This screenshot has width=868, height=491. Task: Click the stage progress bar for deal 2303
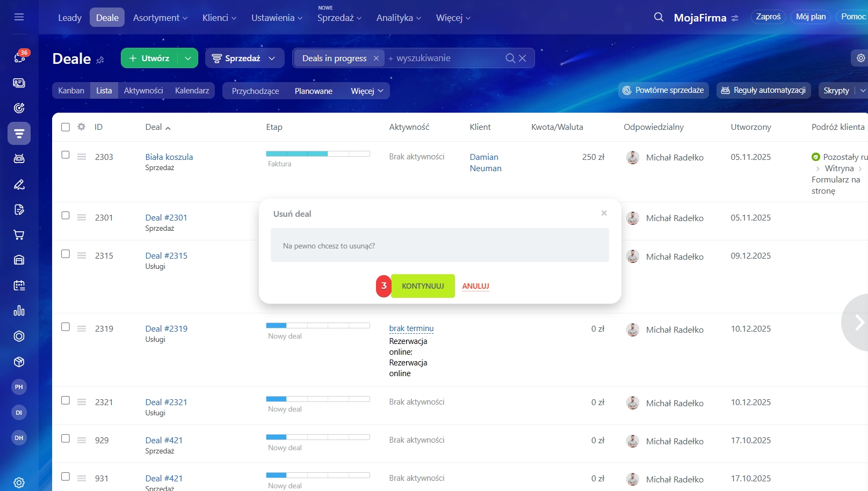[317, 154]
